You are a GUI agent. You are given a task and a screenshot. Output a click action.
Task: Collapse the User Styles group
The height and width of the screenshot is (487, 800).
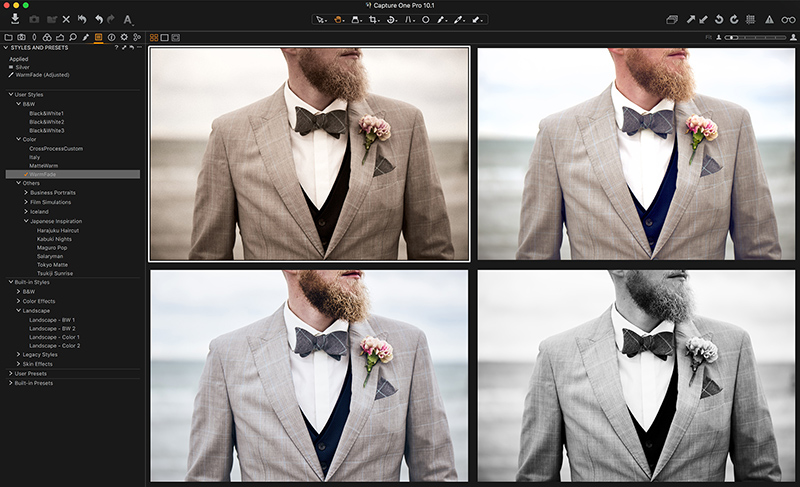click(x=11, y=94)
